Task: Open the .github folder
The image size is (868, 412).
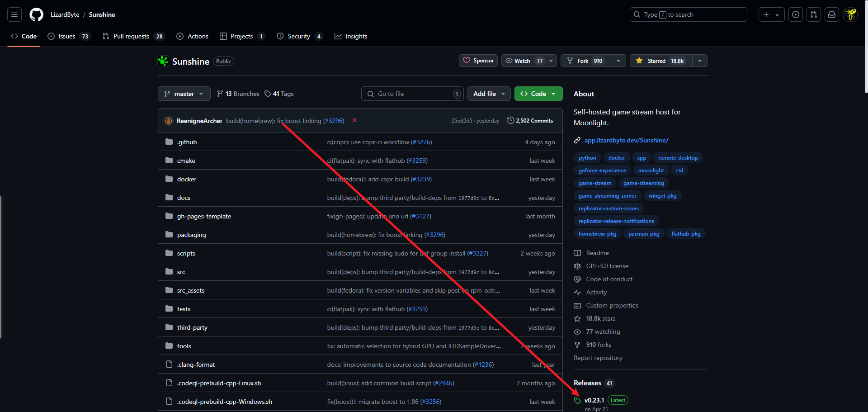Action: click(x=187, y=142)
